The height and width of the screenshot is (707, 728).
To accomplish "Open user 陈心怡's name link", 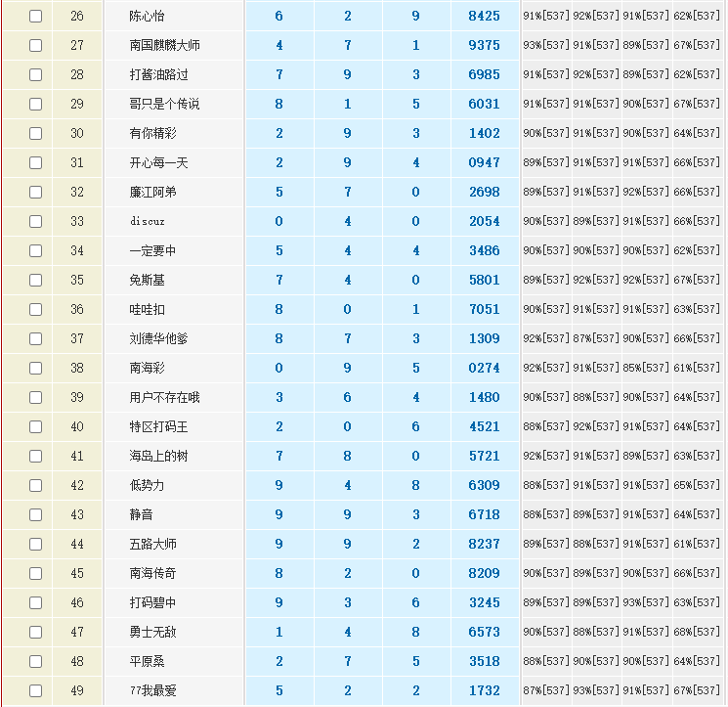I will pos(147,17).
